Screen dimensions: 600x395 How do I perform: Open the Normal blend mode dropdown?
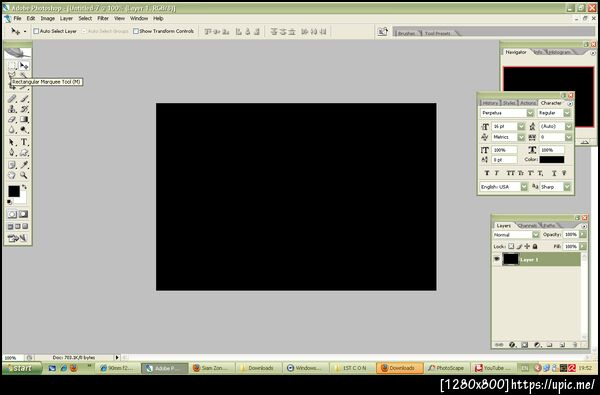[536, 235]
